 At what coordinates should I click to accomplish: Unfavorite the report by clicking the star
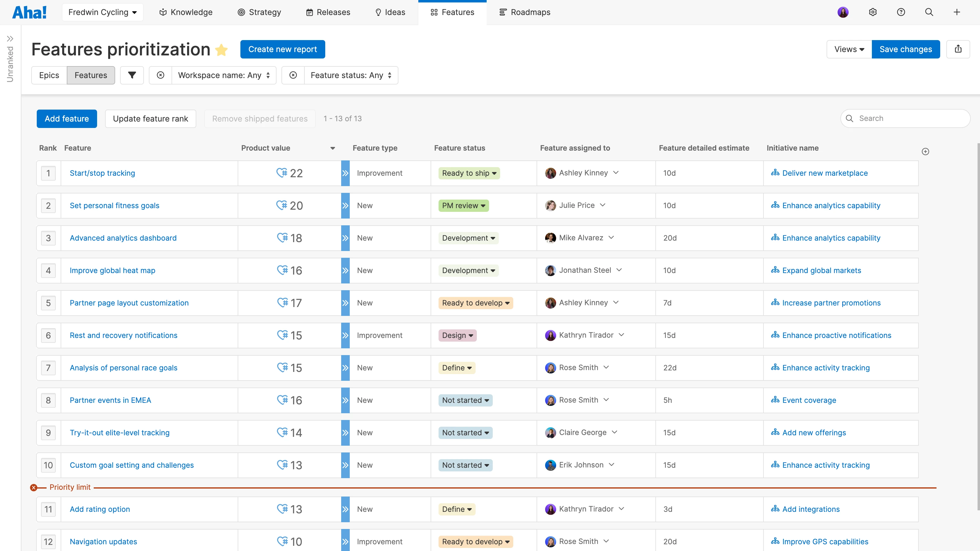click(x=221, y=49)
